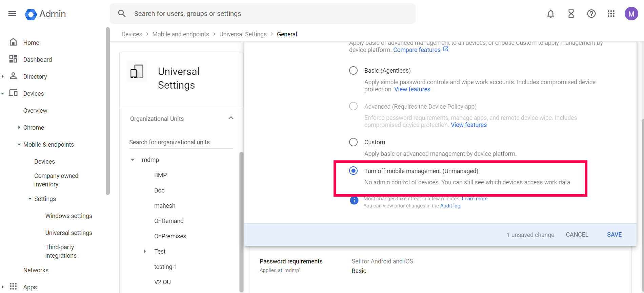Click the search for organizational units field

181,142
